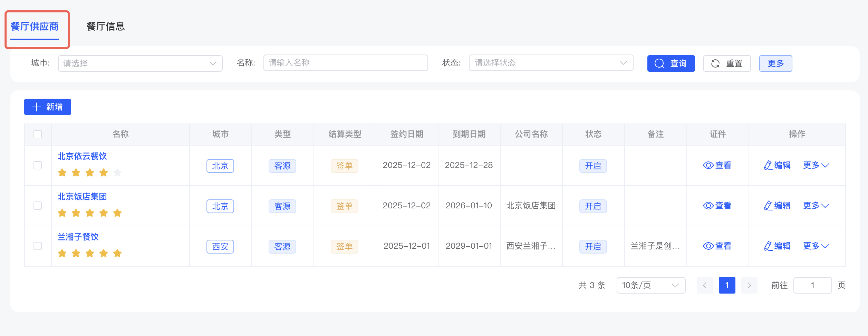868x336 pixels.
Task: Click the 更多 button in filter bar
Action: pyautogui.click(x=775, y=63)
